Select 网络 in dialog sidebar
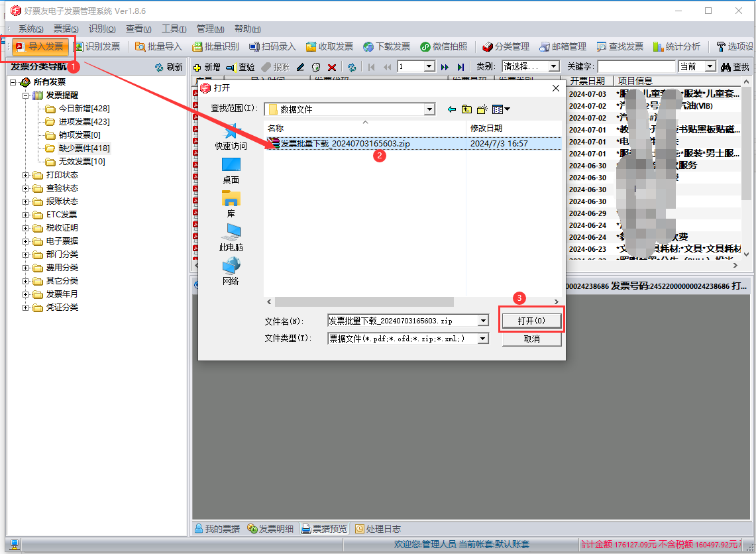The image size is (756, 554). tap(231, 272)
